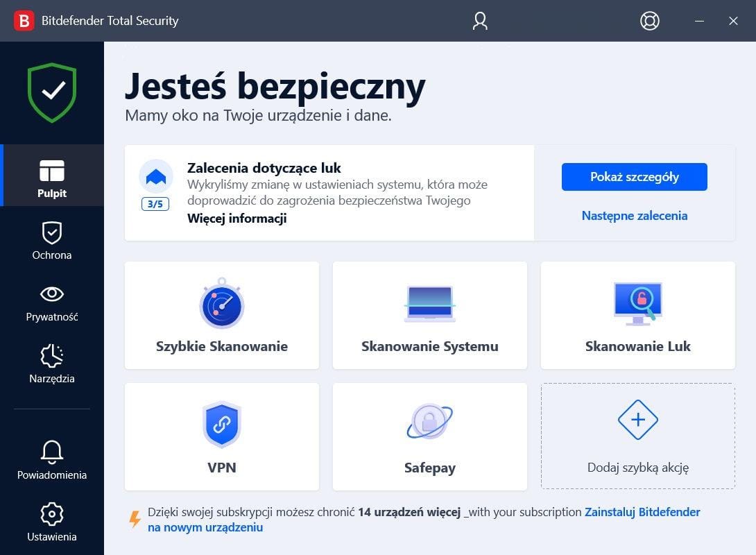Start Skanowanie Luk vulnerability scan
The height and width of the screenshot is (555, 756).
coord(637,316)
